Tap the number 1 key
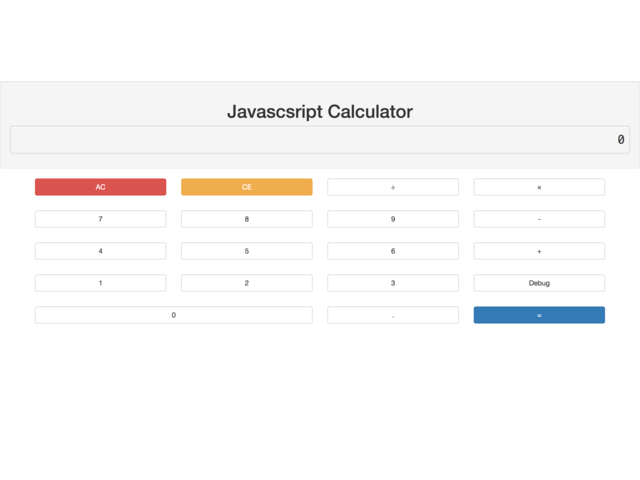The image size is (640, 480). pyautogui.click(x=100, y=283)
